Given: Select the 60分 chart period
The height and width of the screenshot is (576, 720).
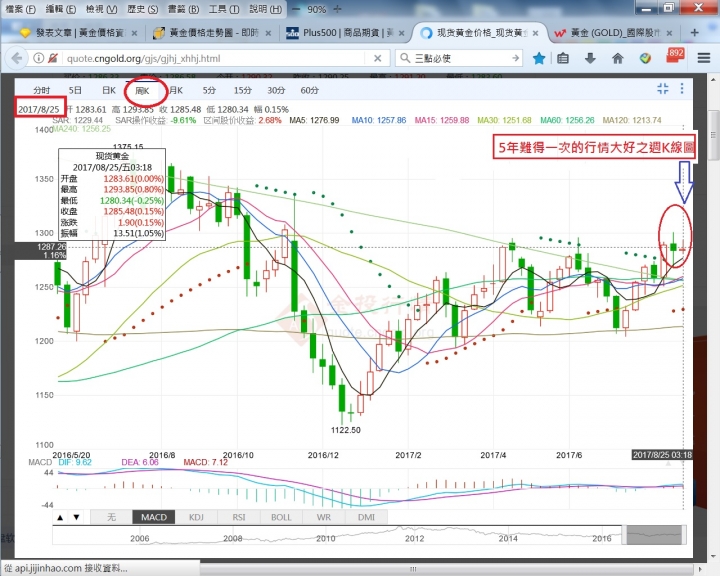Looking at the screenshot, I should (309, 91).
